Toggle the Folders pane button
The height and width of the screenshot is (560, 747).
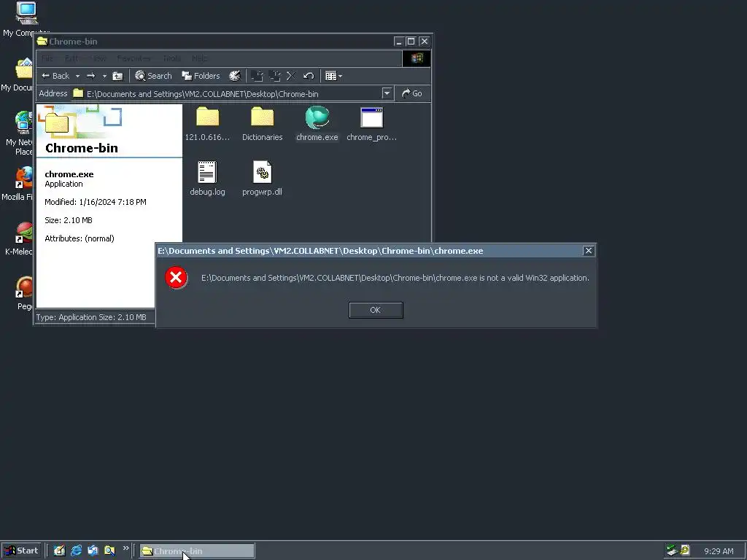[201, 76]
